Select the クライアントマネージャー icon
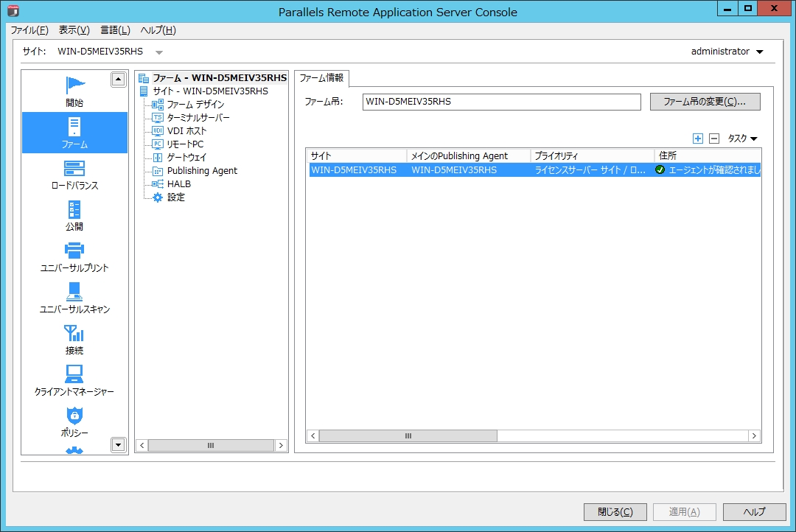Screen dimensions: 796x532 coord(74,380)
